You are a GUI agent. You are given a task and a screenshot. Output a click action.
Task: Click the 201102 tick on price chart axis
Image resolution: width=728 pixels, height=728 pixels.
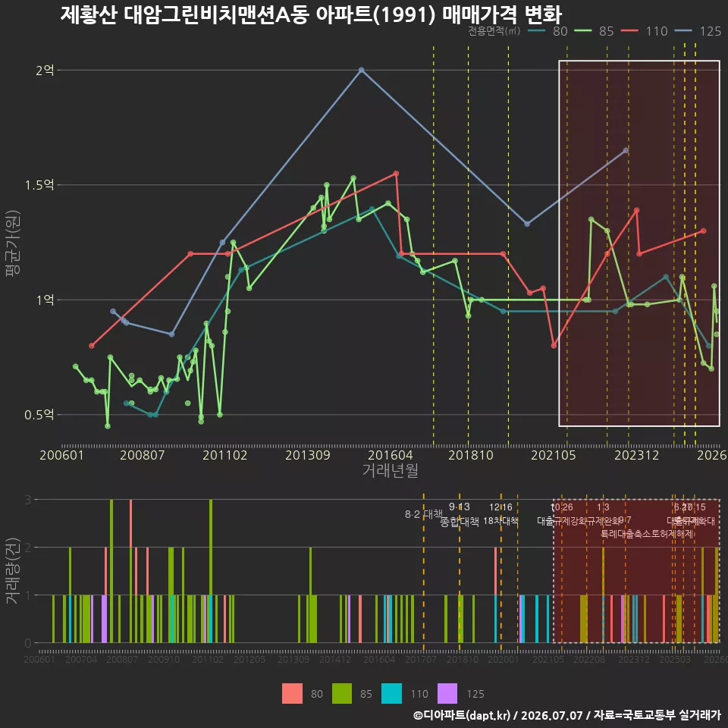click(x=224, y=455)
